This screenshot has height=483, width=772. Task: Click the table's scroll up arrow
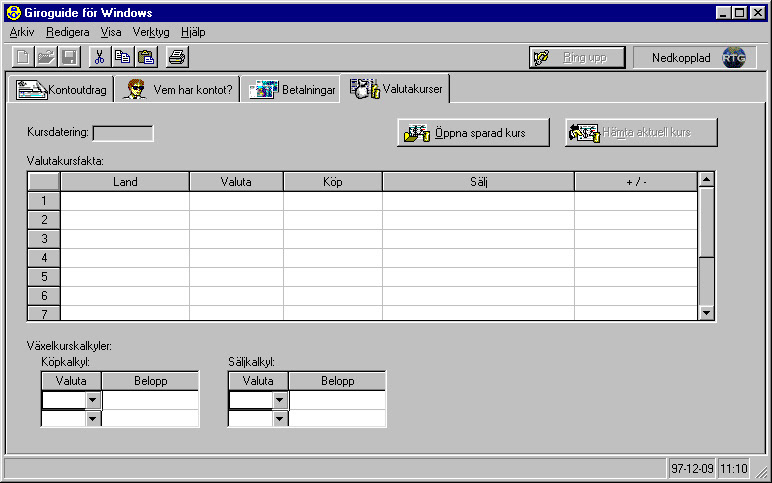pyautogui.click(x=707, y=180)
